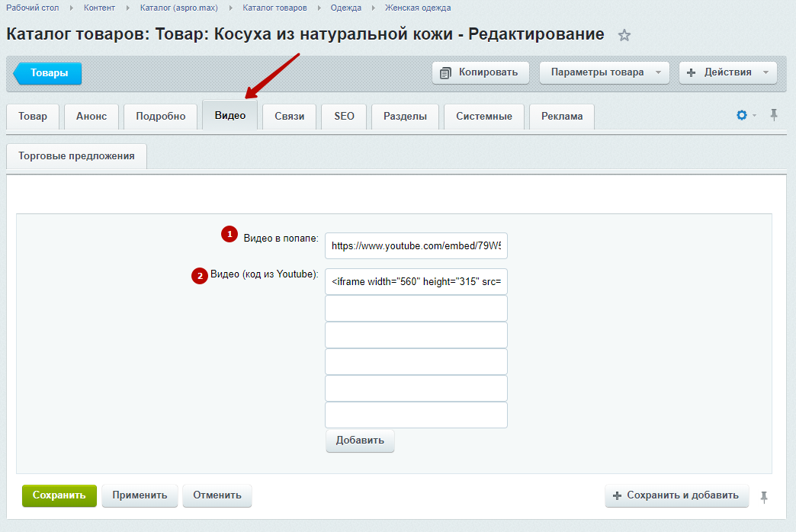Select the Видео tab
Image resolution: width=796 pixels, height=532 pixels.
(x=230, y=115)
